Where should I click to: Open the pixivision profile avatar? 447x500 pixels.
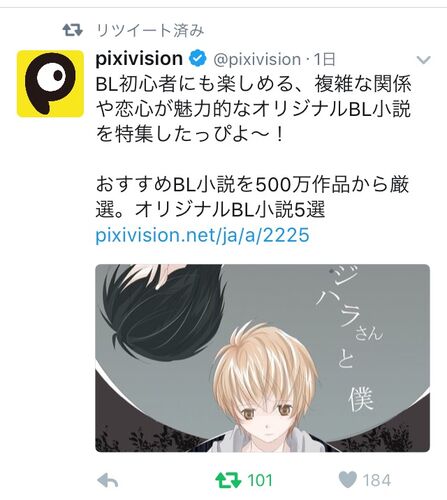(50, 84)
